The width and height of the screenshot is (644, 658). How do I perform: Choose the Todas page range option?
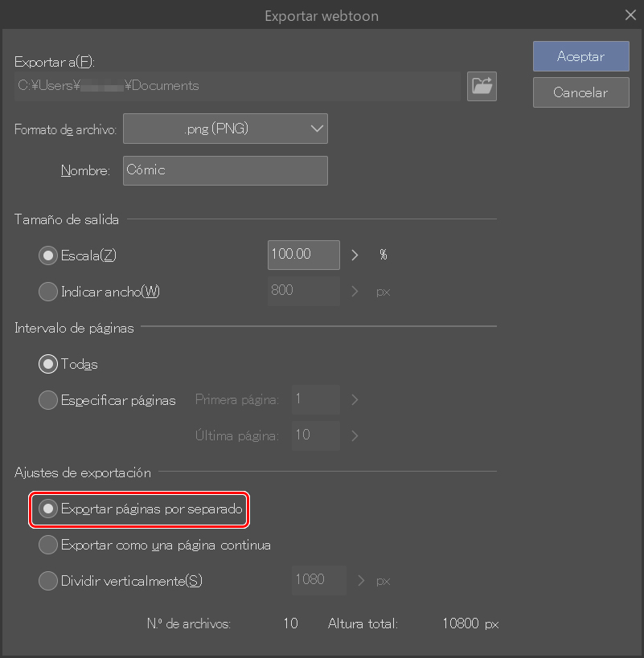click(x=48, y=364)
